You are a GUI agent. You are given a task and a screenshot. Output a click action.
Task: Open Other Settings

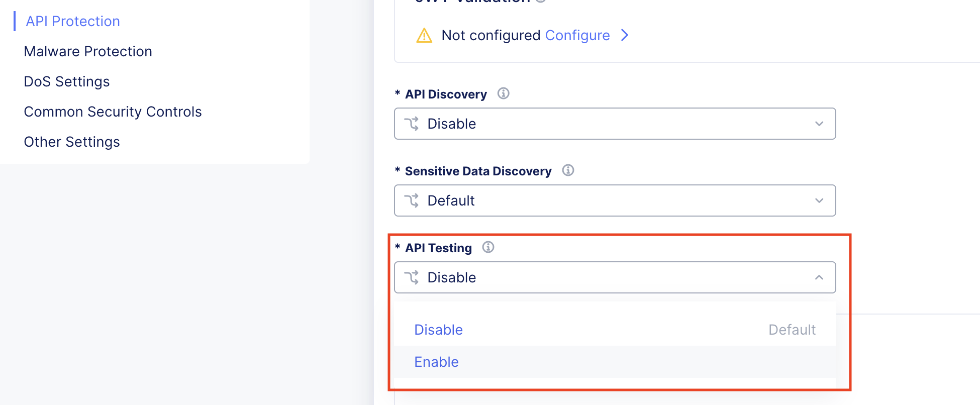[x=72, y=142]
